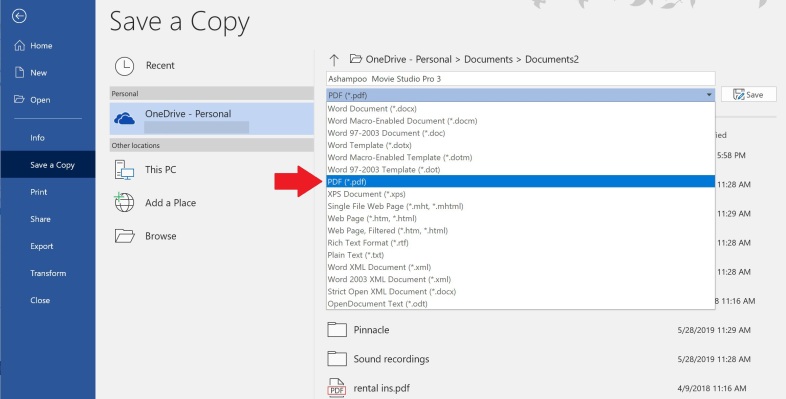The image size is (786, 399).
Task: Choose Word Template (*.dotx)
Action: (x=520, y=145)
